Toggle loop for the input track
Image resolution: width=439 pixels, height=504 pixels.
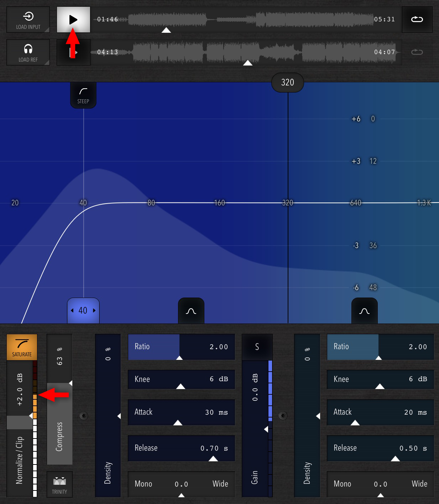[417, 20]
